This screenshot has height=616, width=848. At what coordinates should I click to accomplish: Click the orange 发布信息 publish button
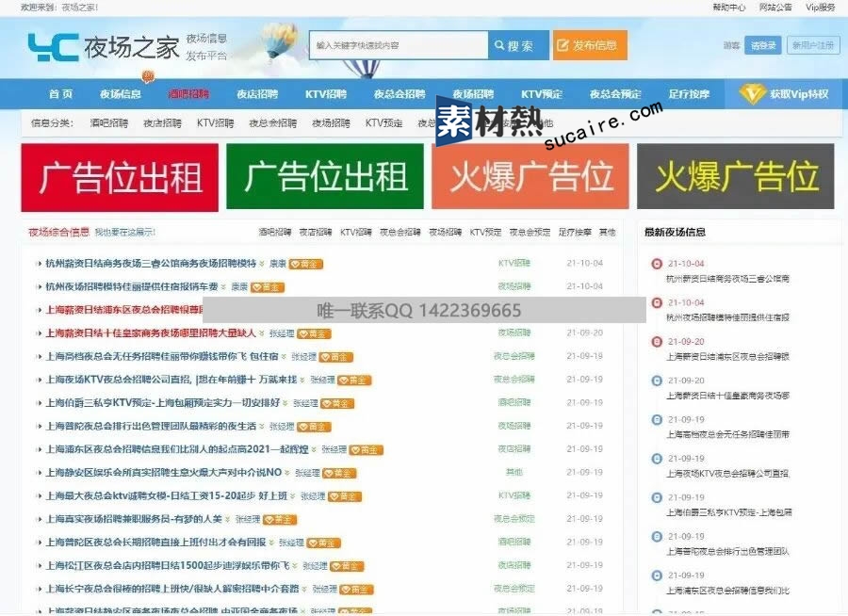[590, 45]
